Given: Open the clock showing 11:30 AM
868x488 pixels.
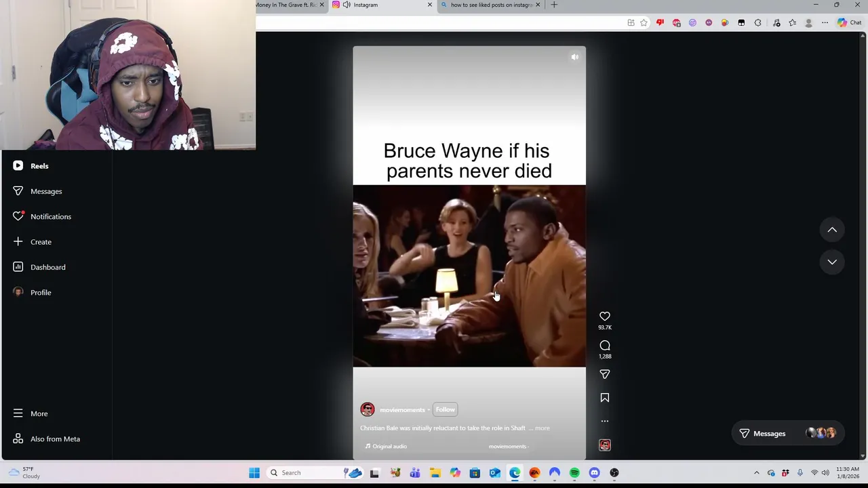Looking at the screenshot, I should click(x=847, y=472).
